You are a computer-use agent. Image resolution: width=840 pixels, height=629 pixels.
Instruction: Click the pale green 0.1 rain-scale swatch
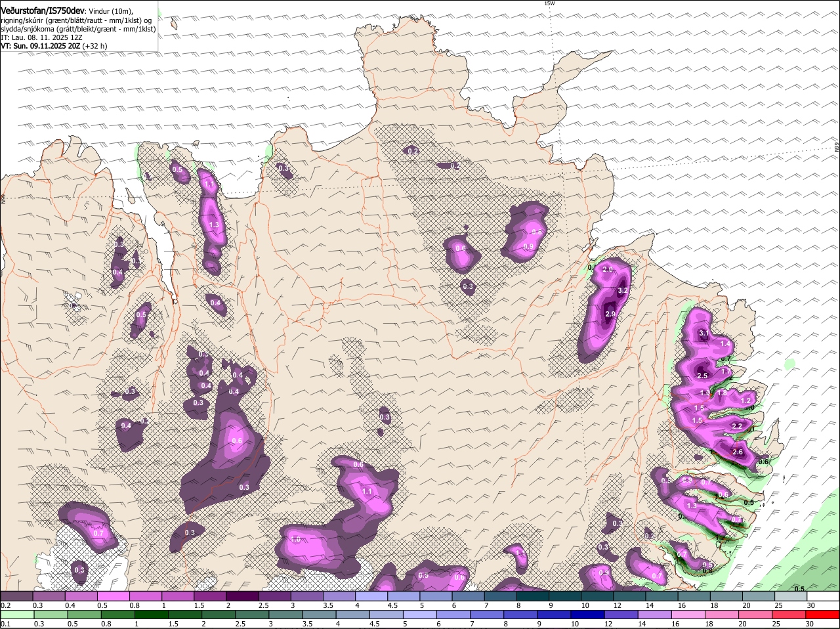pos(17,615)
